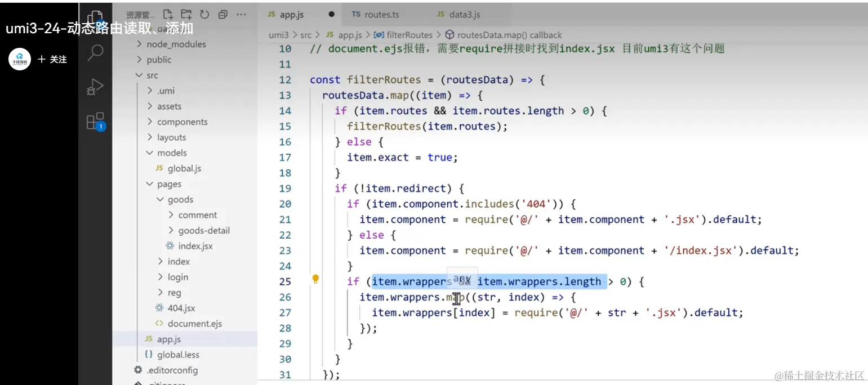Collapse the goods folder chevron
The height and width of the screenshot is (385, 868).
coord(160,199)
